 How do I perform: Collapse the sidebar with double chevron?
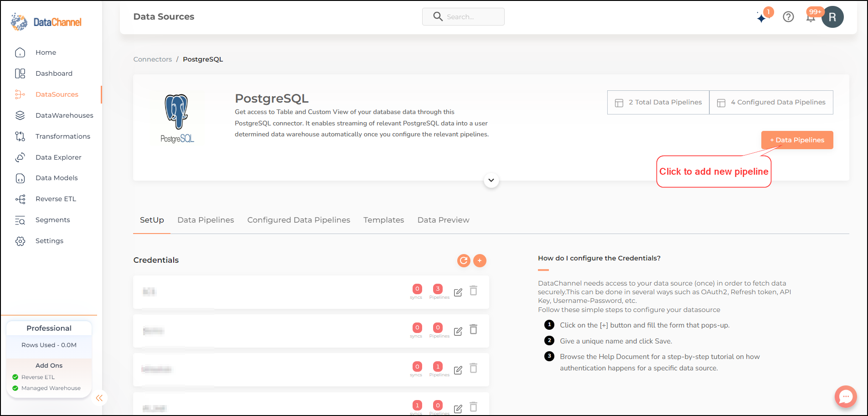[x=99, y=398]
